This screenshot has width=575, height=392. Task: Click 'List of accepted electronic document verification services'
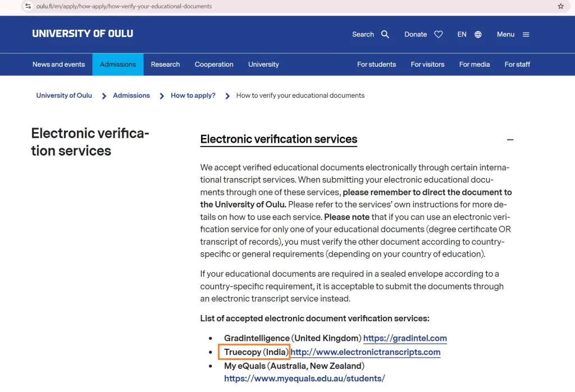[314, 318]
